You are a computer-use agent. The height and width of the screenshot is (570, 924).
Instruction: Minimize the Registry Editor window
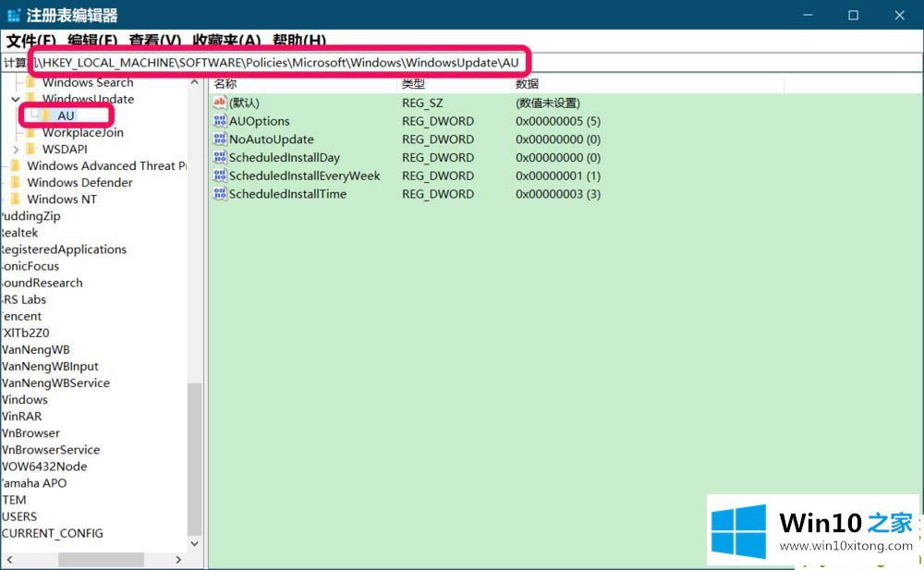tap(808, 16)
